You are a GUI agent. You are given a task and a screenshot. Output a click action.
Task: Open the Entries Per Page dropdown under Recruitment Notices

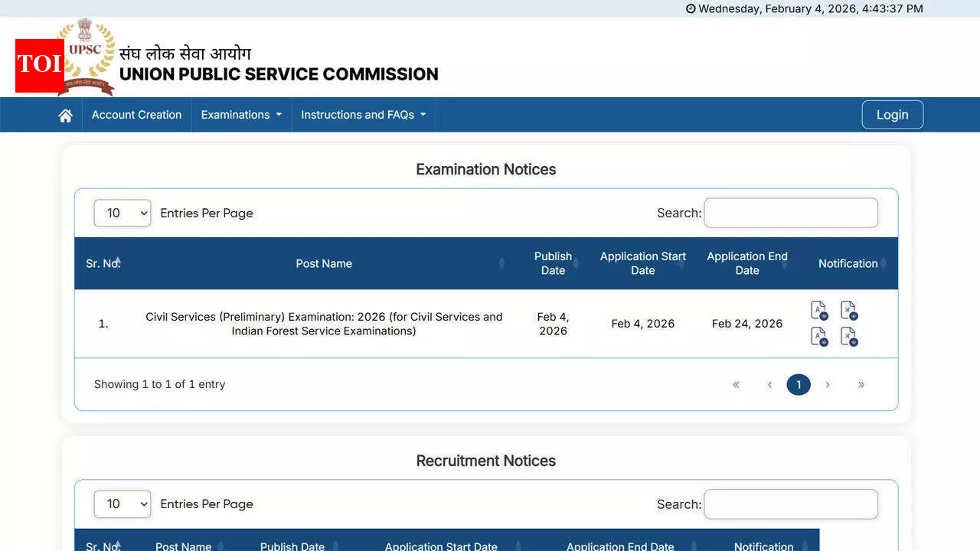[x=122, y=504]
